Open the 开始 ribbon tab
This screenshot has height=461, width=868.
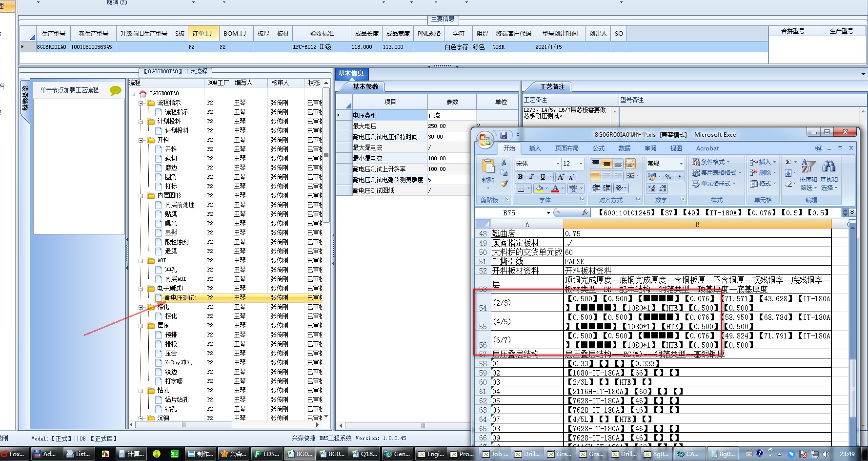(x=509, y=148)
